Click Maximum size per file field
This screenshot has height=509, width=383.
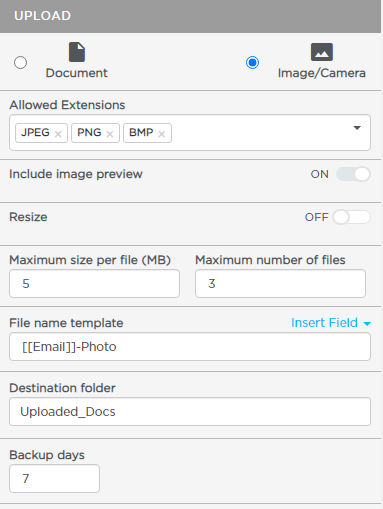click(x=95, y=284)
